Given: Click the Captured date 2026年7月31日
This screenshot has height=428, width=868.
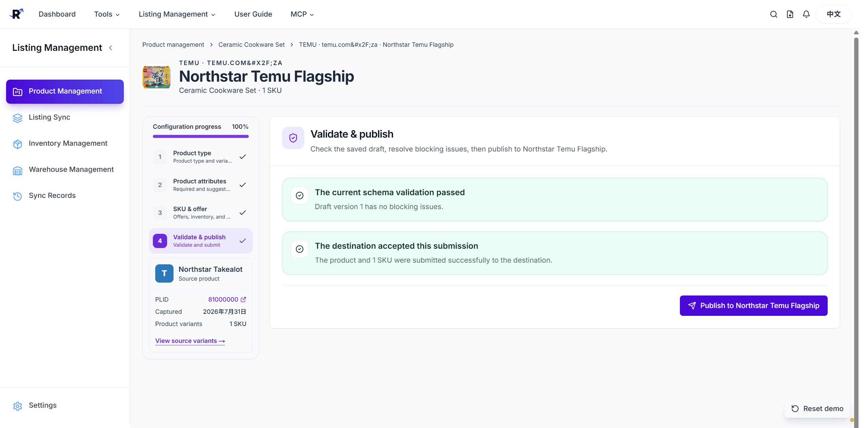Looking at the screenshot, I should (x=225, y=312).
